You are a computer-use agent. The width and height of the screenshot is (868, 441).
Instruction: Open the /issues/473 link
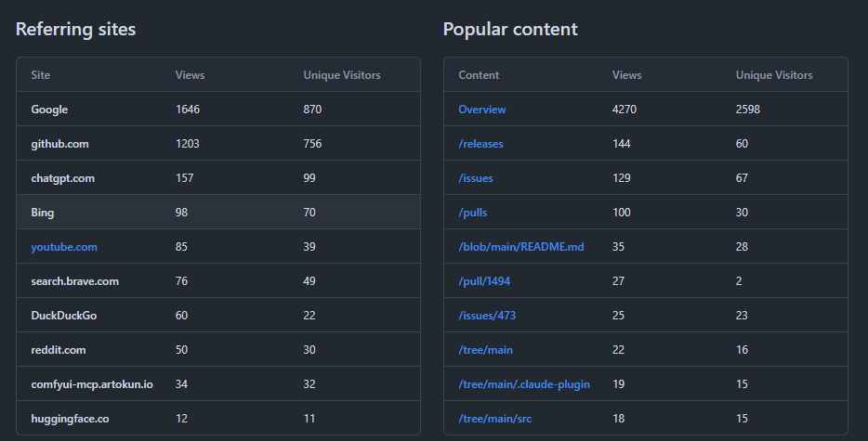(487, 316)
